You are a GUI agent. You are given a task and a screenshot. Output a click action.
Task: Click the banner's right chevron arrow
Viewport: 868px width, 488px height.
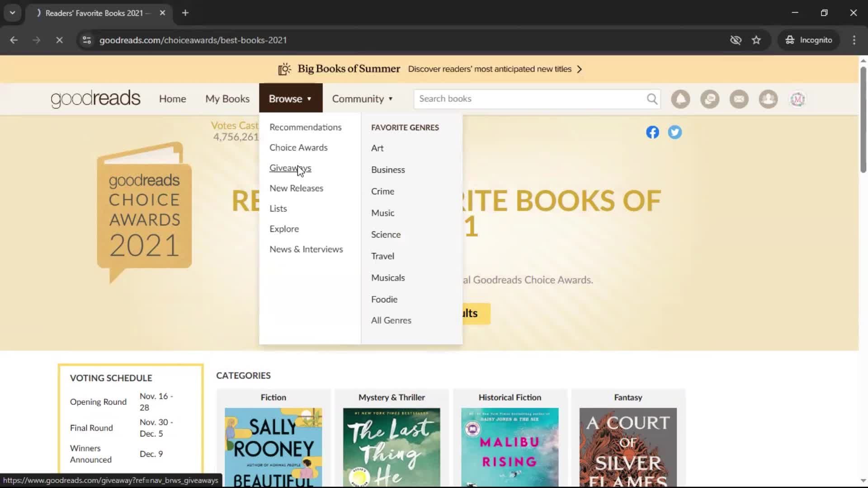[x=580, y=69]
